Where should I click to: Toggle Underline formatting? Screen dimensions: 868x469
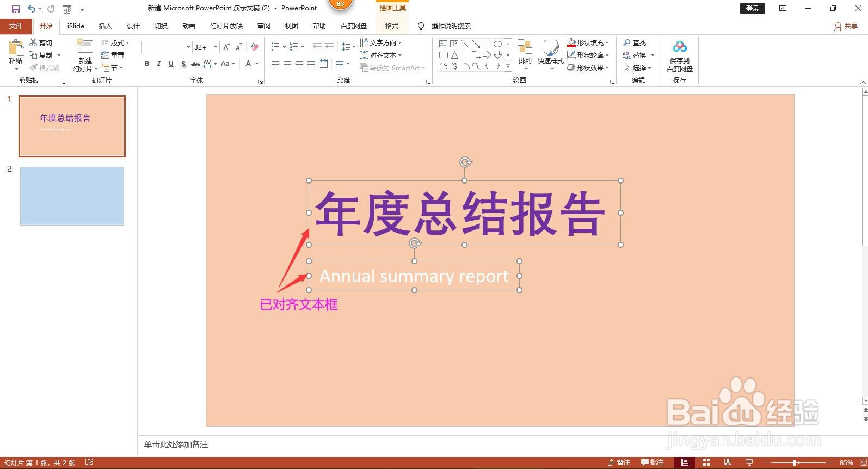[x=171, y=64]
